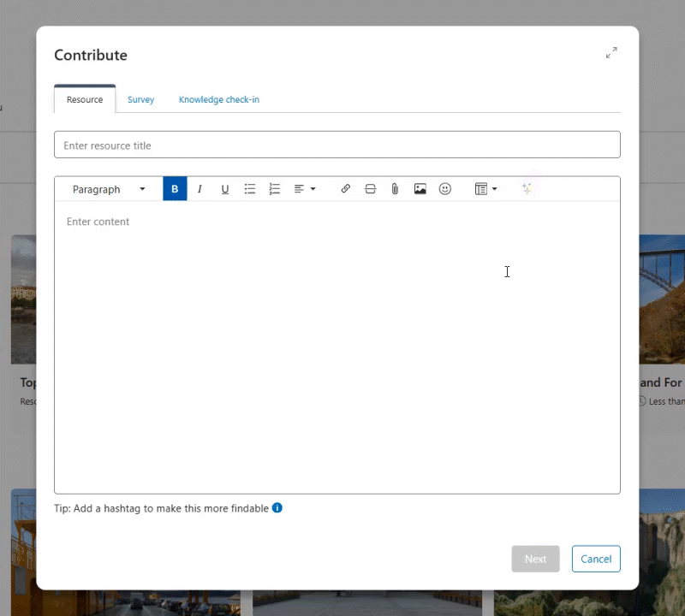Apply a bulleted list
This screenshot has height=616, width=685.
click(x=250, y=188)
